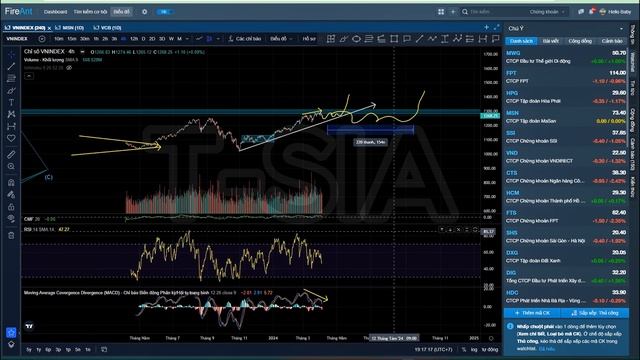The image size is (640, 360).
Task: Click Thêm mã CK button
Action: pyautogui.click(x=532, y=313)
